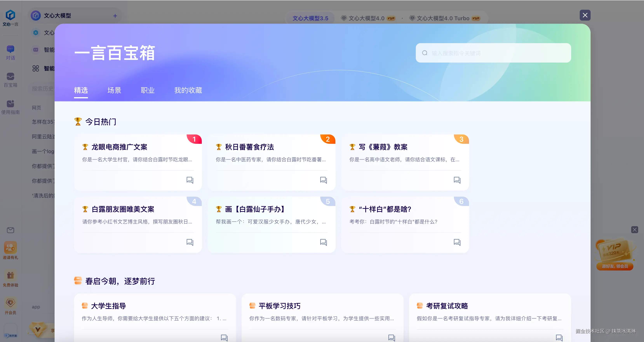
Task: Open the 百宝箱 sidebar icon
Action: [10, 77]
